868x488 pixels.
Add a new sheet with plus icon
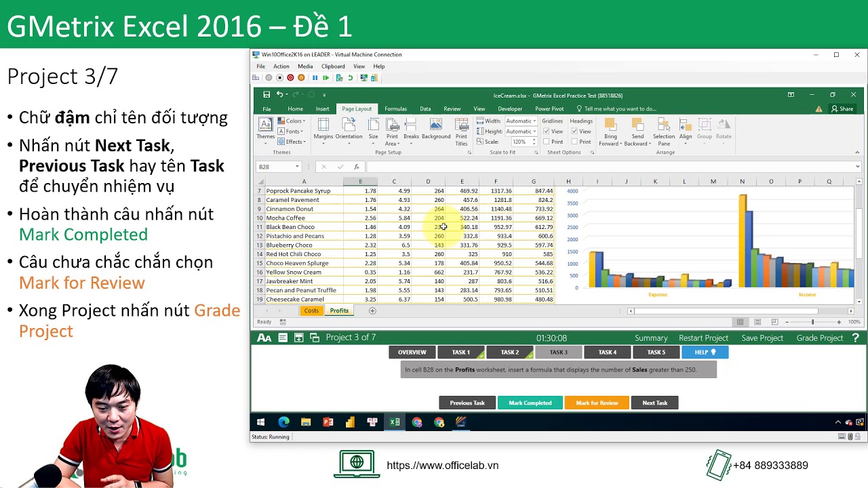pyautogui.click(x=372, y=310)
